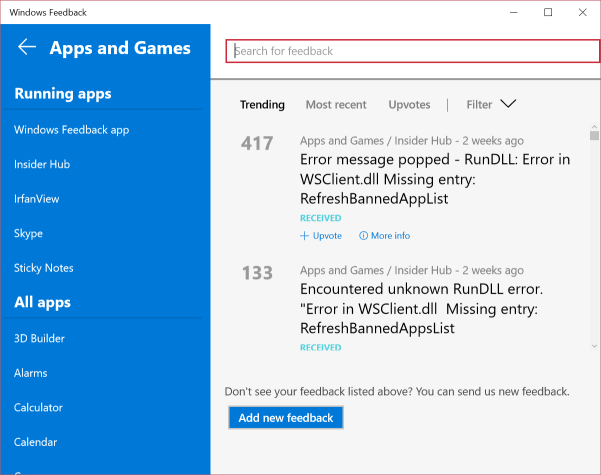Expand the Filter dropdown chevron
The height and width of the screenshot is (475, 601).
click(x=507, y=103)
